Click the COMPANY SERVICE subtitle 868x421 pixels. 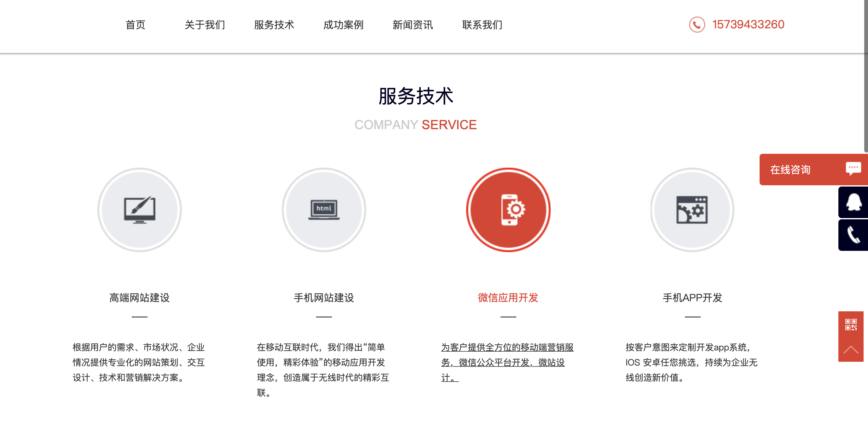[x=416, y=124]
